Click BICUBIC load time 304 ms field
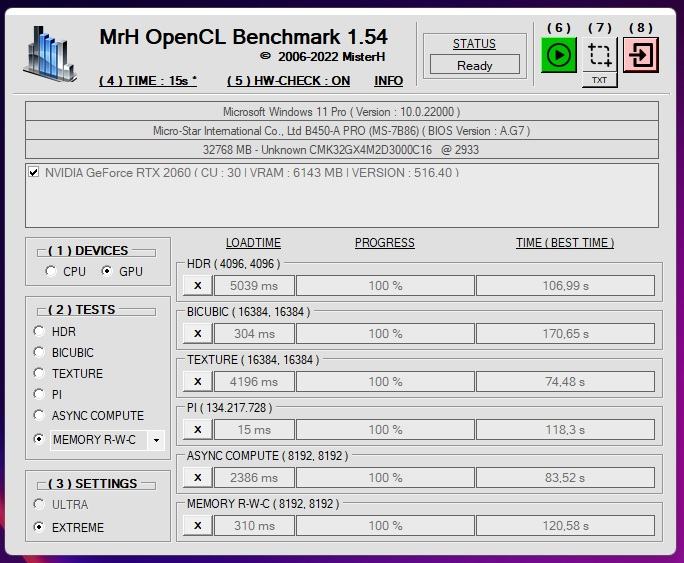The width and height of the screenshot is (684, 563). click(x=254, y=334)
